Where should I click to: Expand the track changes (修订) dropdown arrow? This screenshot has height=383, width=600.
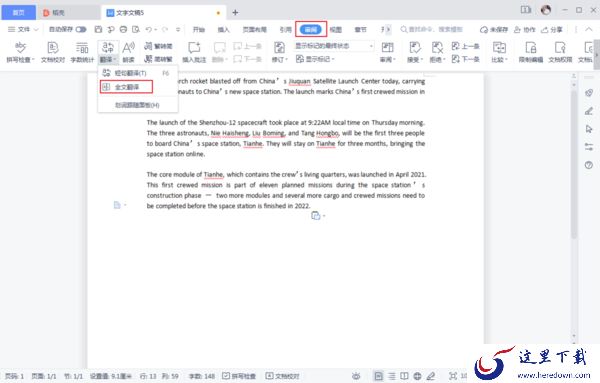click(x=286, y=60)
